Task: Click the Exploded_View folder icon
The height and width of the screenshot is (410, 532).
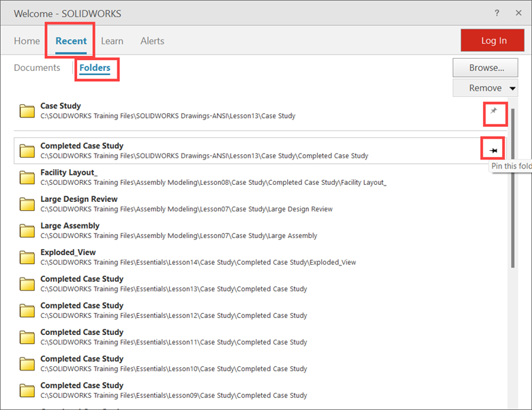Action: coord(27,257)
